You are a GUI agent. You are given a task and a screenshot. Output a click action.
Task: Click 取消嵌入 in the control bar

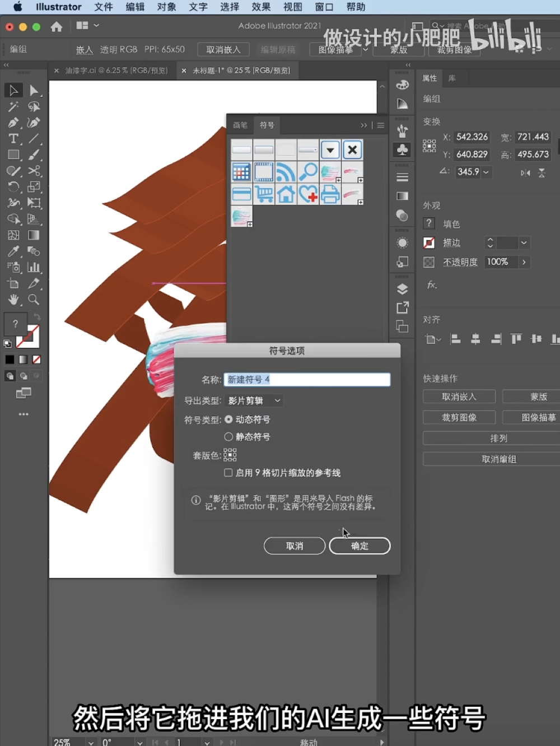pos(223,49)
